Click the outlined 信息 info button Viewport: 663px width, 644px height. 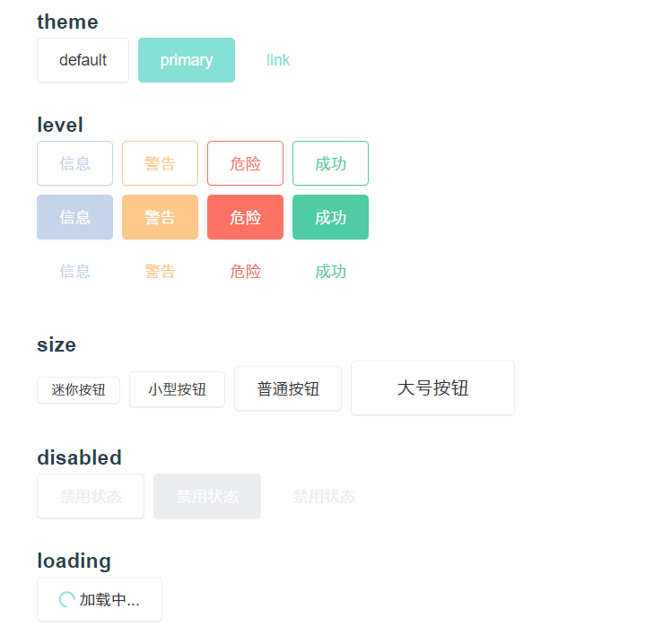(74, 163)
